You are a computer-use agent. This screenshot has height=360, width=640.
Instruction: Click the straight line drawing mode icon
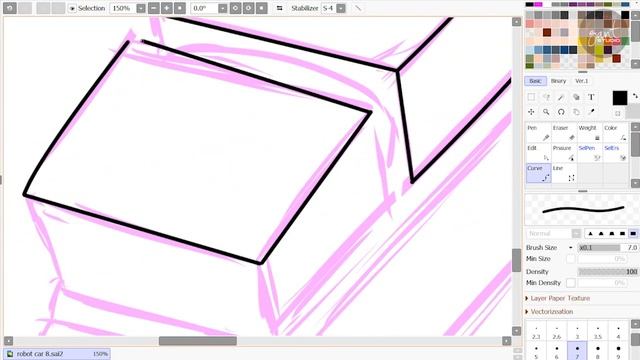coord(358,8)
